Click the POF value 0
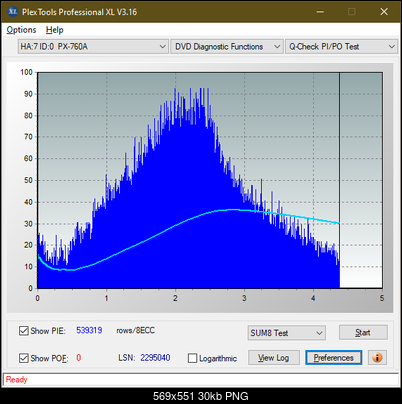This screenshot has width=402, height=404. click(79, 358)
